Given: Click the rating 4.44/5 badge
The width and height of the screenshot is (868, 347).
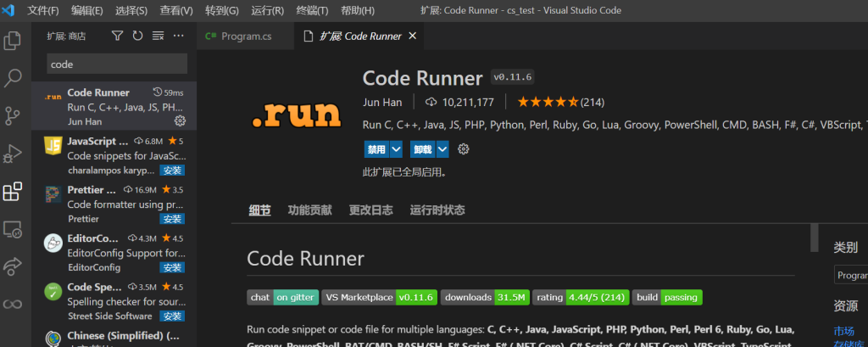Looking at the screenshot, I should click(581, 297).
